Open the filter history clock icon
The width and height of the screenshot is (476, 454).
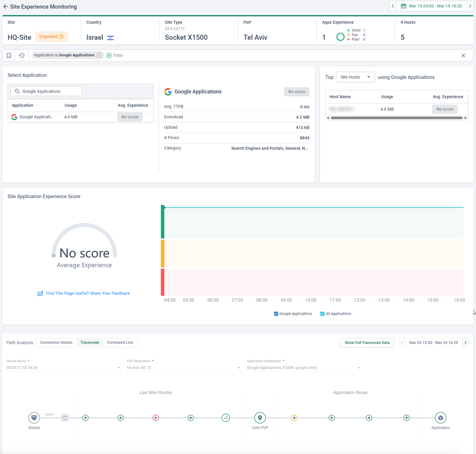(x=22, y=55)
